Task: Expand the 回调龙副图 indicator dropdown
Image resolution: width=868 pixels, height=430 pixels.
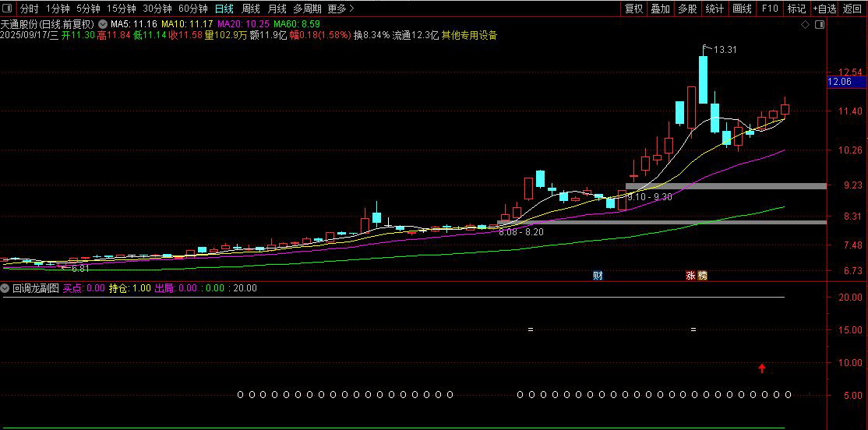Action: pos(5,287)
